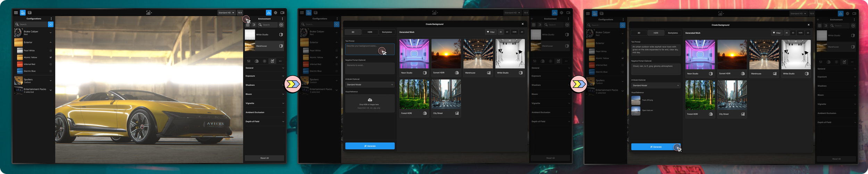Screen dimensions: 868x174
Task: Open the Configurations panel kebab menu in the left window
Action: [51, 19]
